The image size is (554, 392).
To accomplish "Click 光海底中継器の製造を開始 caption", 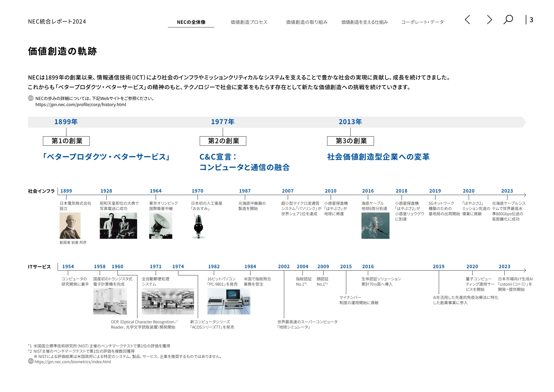I will 252,206.
